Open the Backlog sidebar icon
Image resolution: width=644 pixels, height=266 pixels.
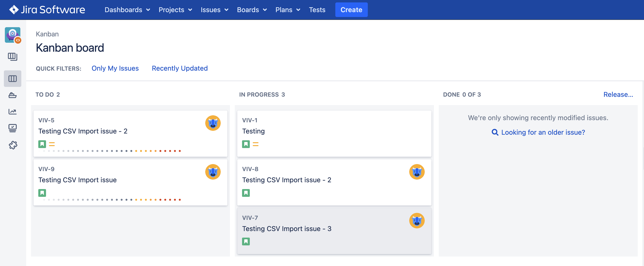click(13, 57)
